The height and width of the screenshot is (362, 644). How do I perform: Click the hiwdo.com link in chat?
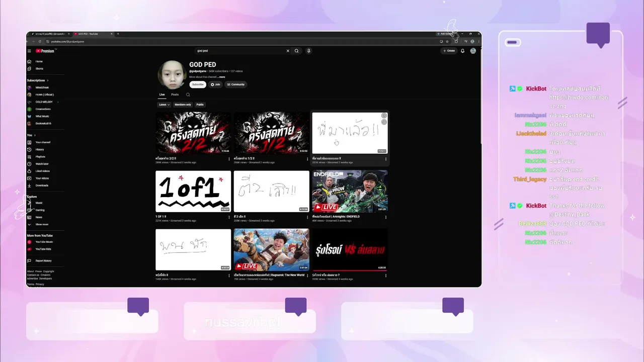click(578, 102)
